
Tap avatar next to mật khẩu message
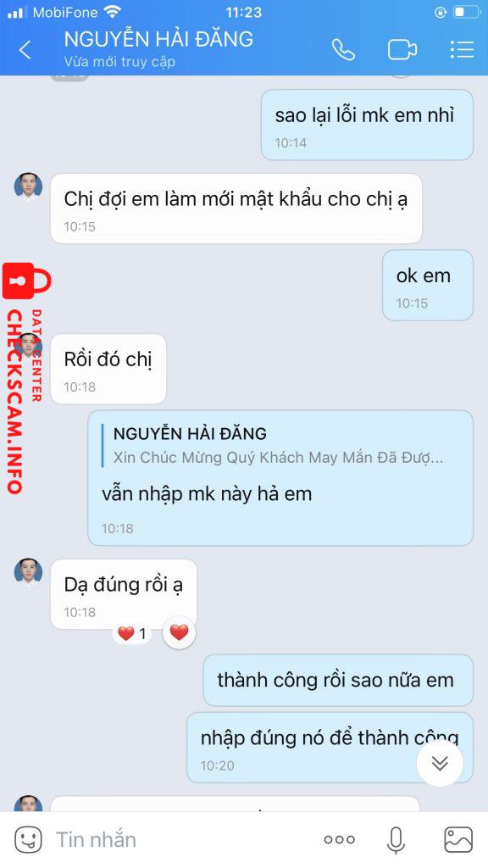pyautogui.click(x=28, y=186)
